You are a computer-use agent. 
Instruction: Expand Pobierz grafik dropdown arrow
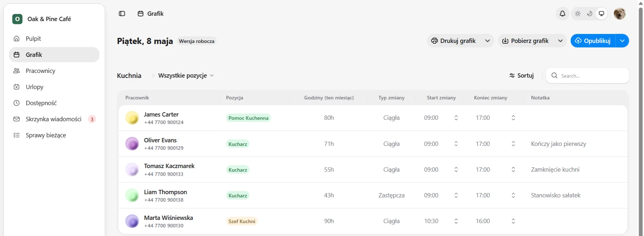[560, 41]
